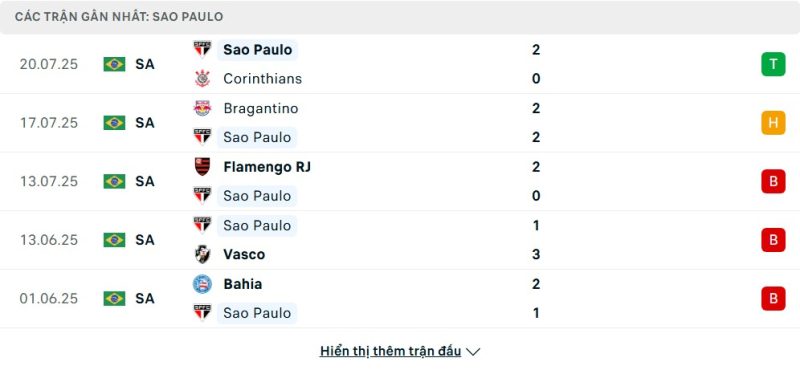Click the Bahia club logo

tap(203, 284)
